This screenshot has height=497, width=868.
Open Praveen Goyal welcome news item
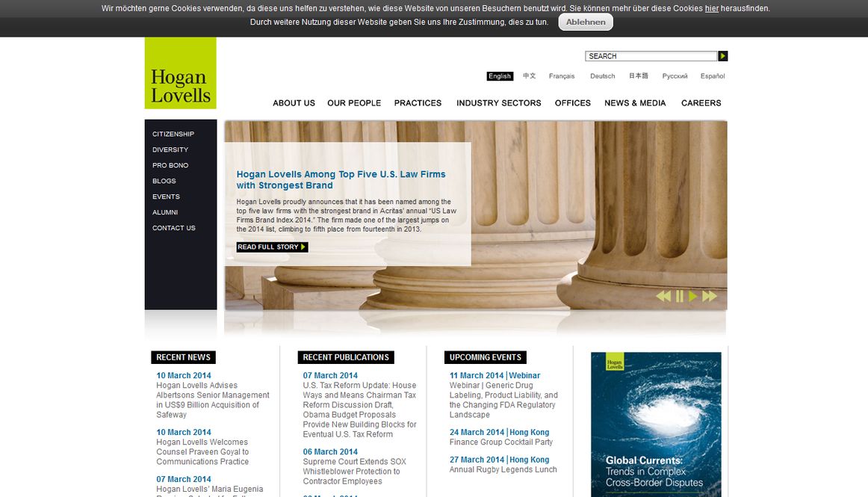202,452
